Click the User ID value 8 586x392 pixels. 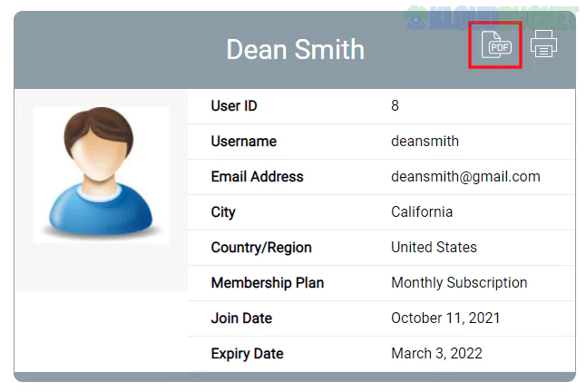pyautogui.click(x=395, y=106)
